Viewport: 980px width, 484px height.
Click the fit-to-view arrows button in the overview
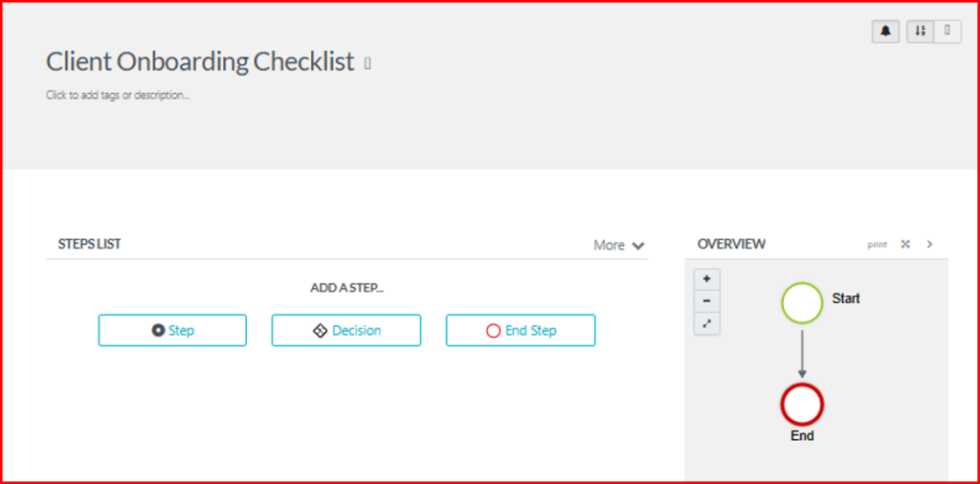pyautogui.click(x=706, y=323)
